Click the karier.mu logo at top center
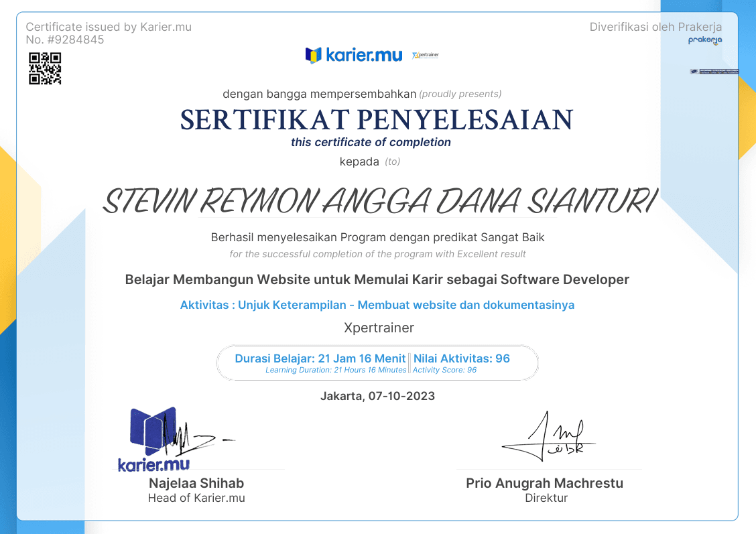Screen dimensions: 756x534 [x=353, y=55]
